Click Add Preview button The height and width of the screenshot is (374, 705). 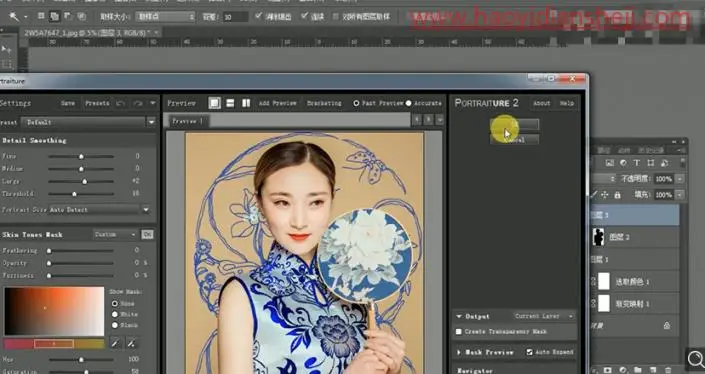pyautogui.click(x=277, y=103)
